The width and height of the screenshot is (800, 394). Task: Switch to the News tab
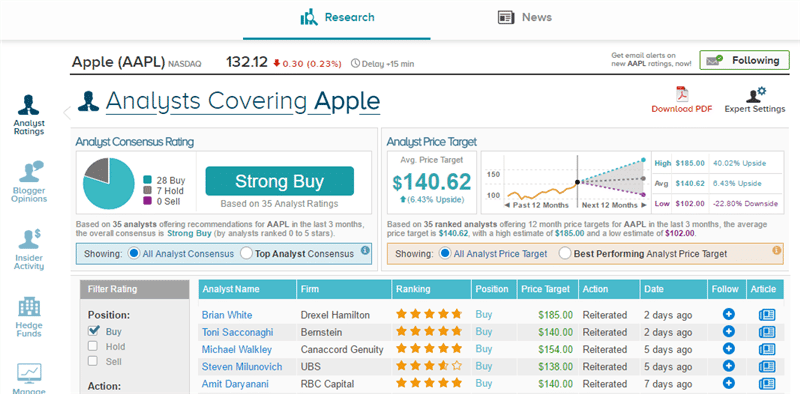[x=524, y=18]
